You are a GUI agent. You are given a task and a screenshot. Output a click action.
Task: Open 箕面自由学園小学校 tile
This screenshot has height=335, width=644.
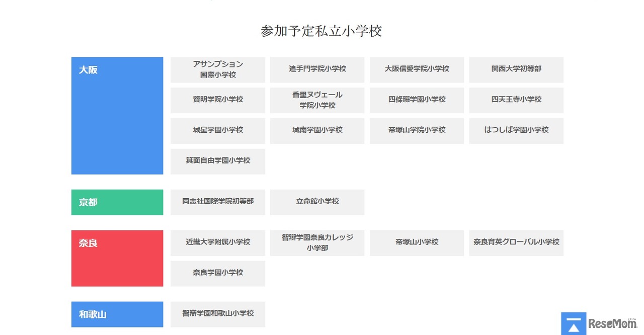(218, 161)
